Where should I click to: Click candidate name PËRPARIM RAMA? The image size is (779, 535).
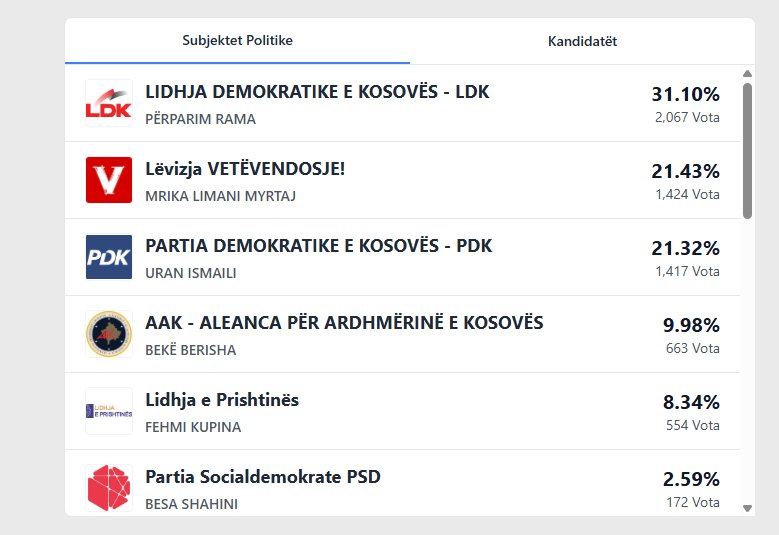pos(200,119)
